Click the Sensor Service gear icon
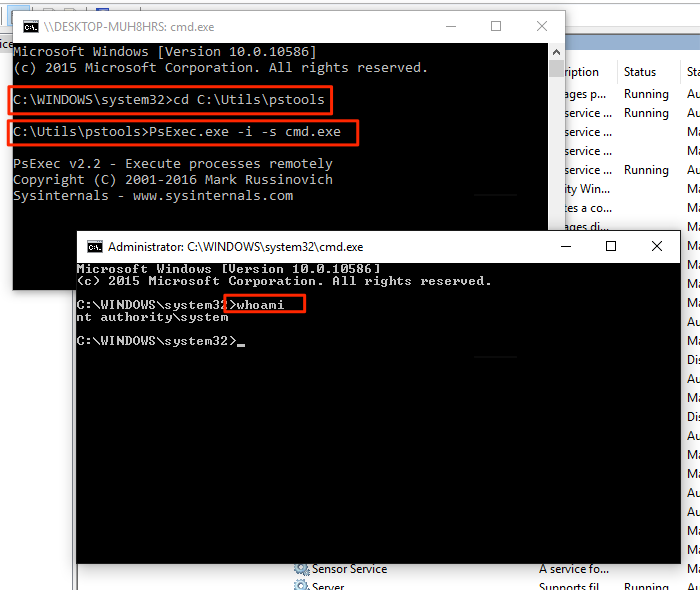The height and width of the screenshot is (590, 700). [x=301, y=568]
